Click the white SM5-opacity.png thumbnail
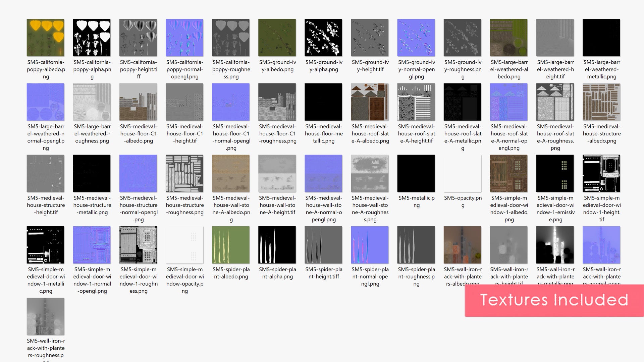Viewport: 644px width, 362px height. pyautogui.click(x=462, y=173)
